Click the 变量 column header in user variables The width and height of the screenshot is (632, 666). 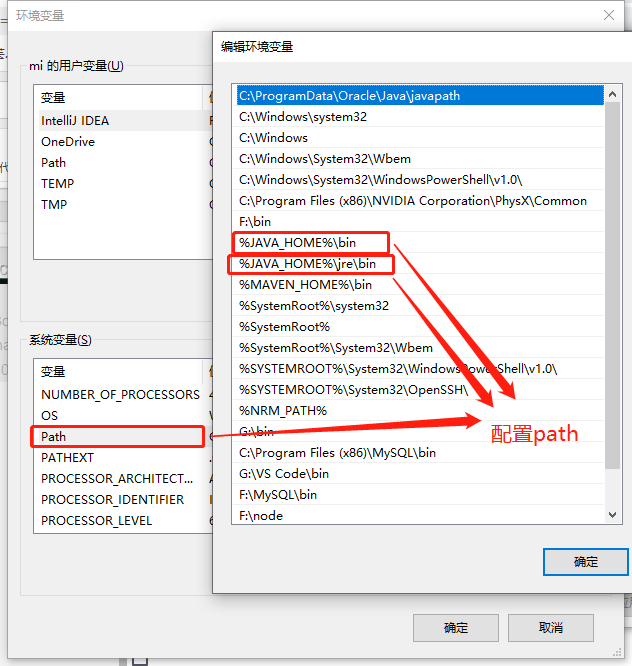tap(118, 98)
